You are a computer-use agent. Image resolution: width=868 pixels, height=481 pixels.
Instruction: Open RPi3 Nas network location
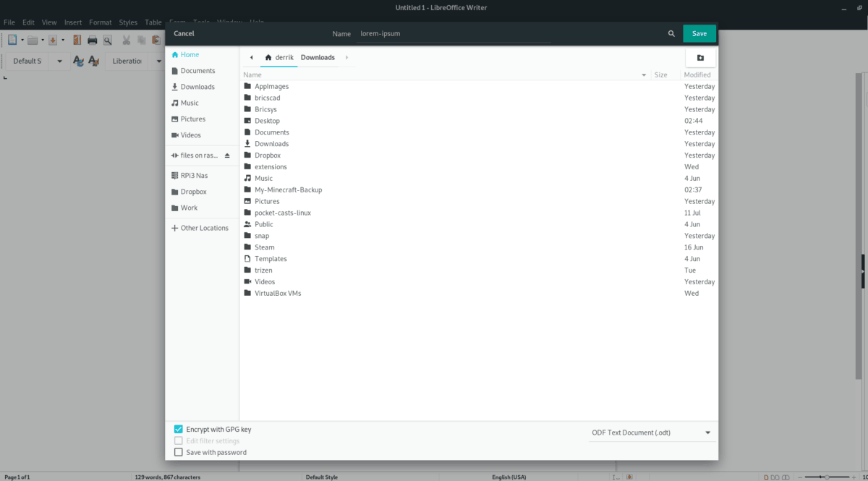[194, 175]
